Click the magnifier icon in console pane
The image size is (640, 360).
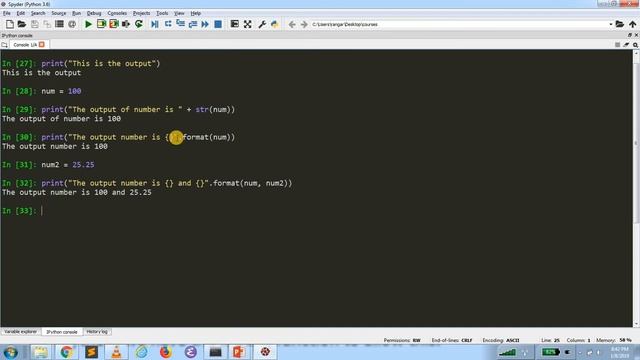click(636, 44)
